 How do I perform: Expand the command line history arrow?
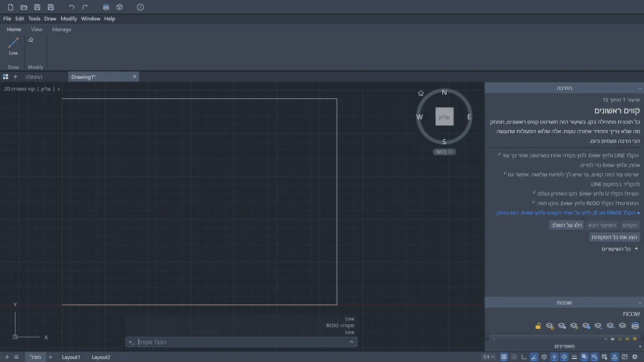coord(352,342)
